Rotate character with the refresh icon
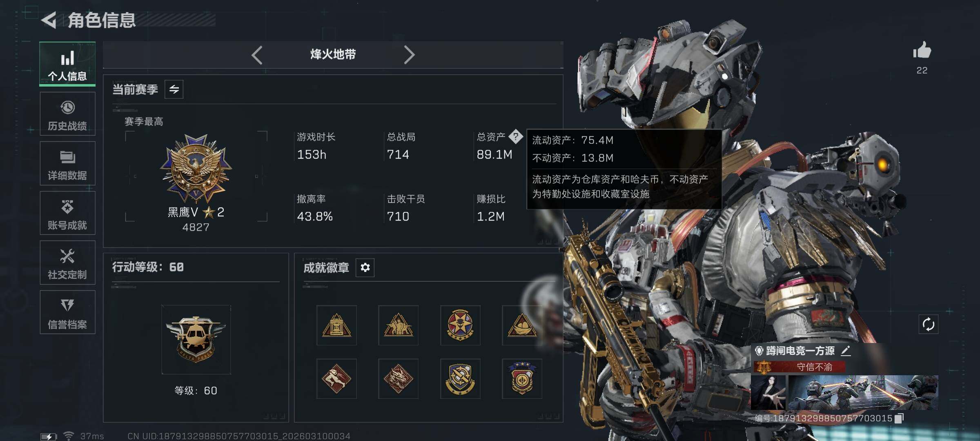Viewport: 980px width, 441px height. [928, 325]
